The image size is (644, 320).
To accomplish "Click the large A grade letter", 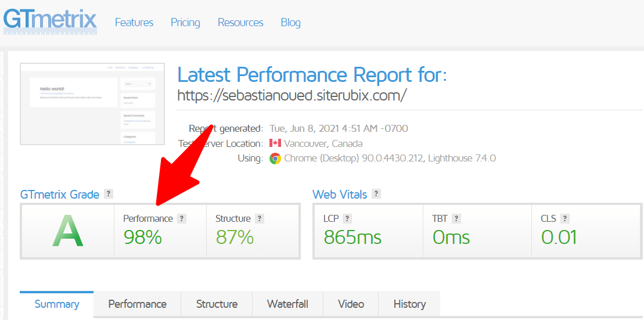I will pyautogui.click(x=68, y=231).
